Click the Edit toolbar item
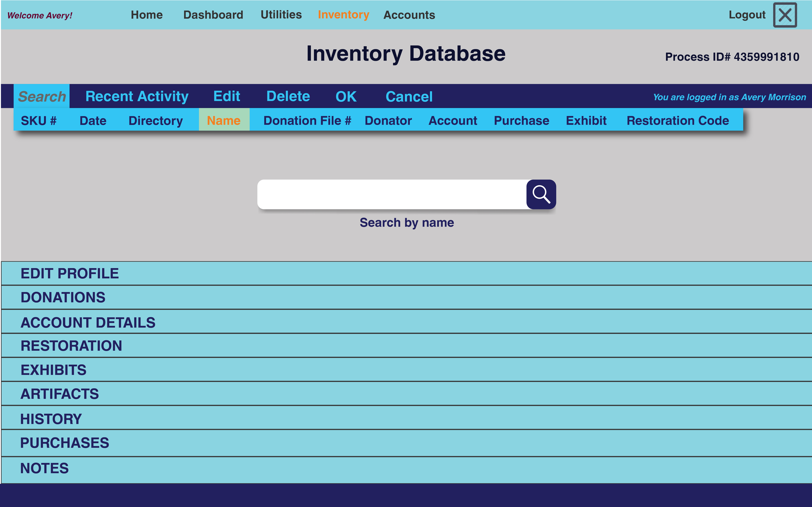 pos(227,97)
